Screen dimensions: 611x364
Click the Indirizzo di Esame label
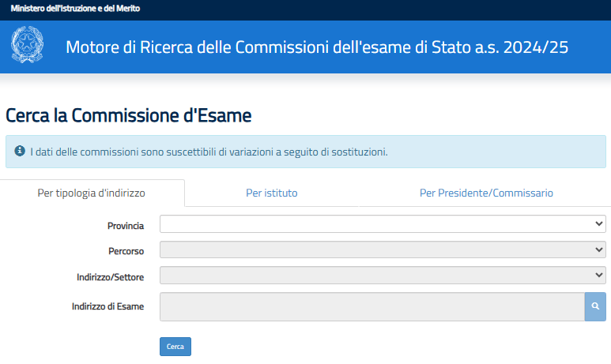click(107, 307)
